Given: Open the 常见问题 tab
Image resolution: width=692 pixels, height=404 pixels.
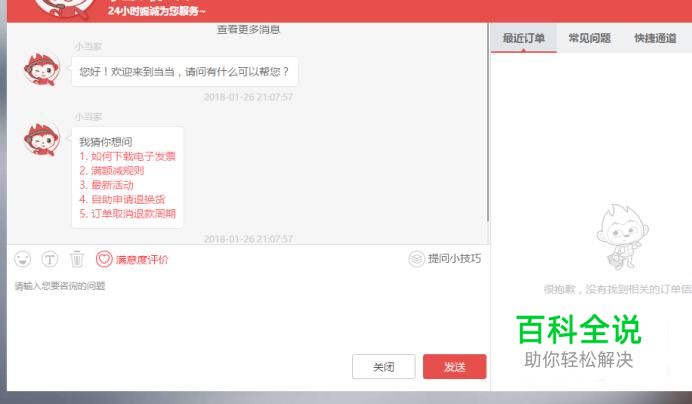Looking at the screenshot, I should pos(590,38).
